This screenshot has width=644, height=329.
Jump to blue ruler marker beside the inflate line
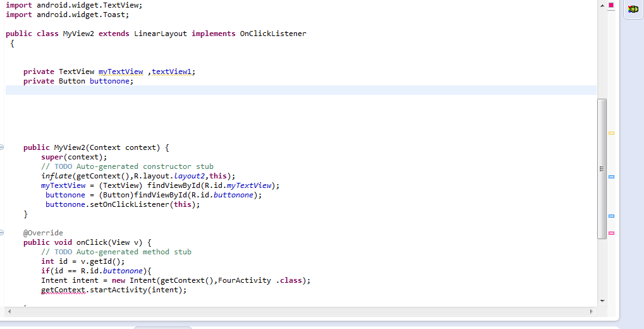(x=611, y=177)
